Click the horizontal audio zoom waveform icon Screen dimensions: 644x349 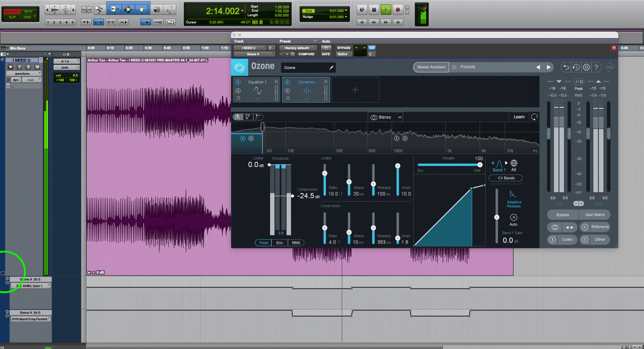pyautogui.click(x=55, y=10)
